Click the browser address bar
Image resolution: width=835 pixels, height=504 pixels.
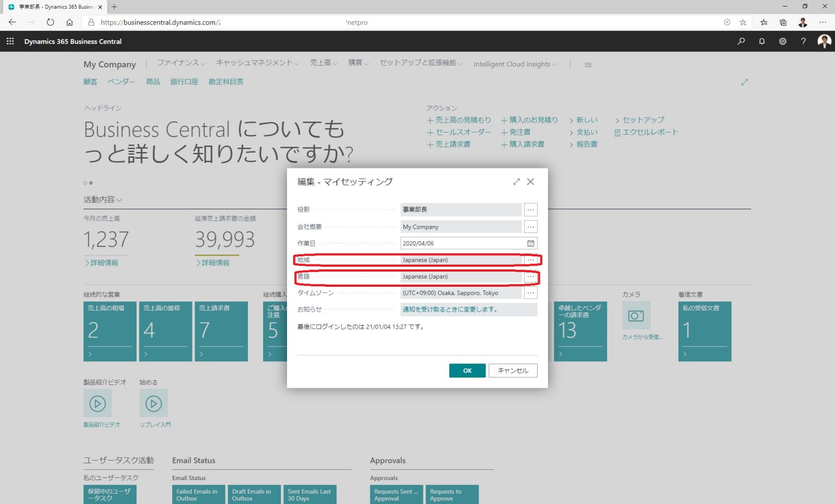click(402, 22)
